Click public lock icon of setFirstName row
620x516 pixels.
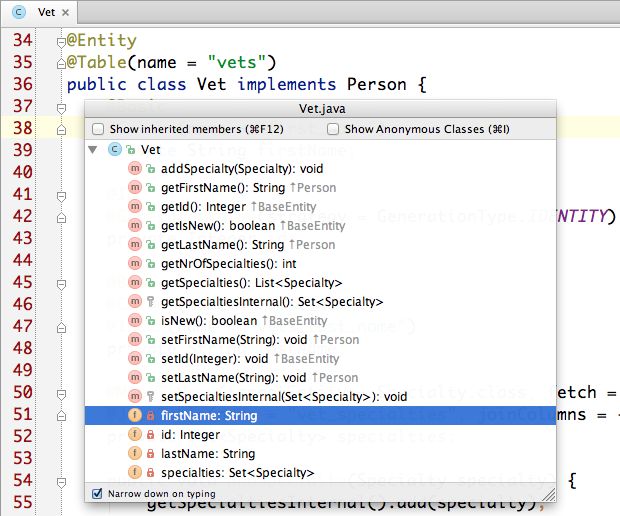[151, 340]
